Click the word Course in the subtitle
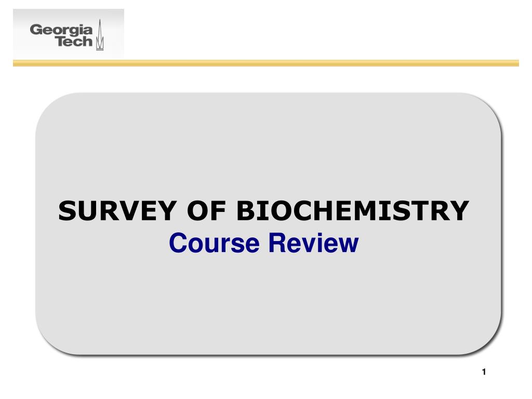Viewport: 532px width, 399px height. point(214,243)
